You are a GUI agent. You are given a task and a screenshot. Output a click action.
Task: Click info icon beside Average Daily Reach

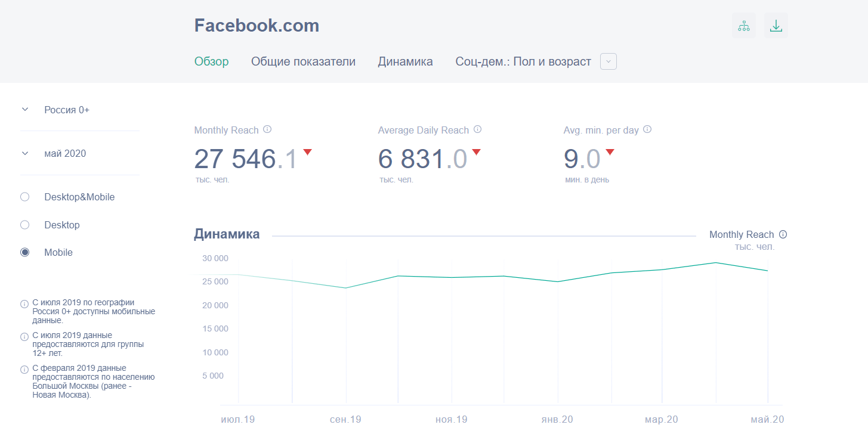(x=477, y=129)
